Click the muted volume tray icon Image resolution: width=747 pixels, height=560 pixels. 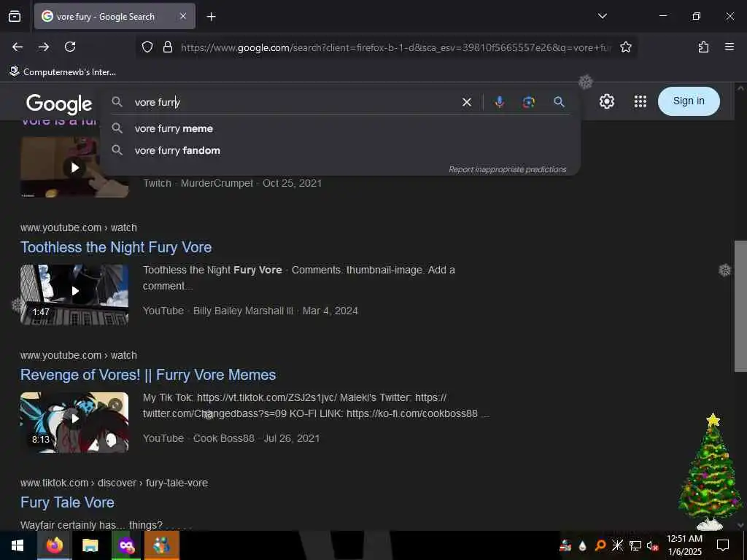[652, 545]
